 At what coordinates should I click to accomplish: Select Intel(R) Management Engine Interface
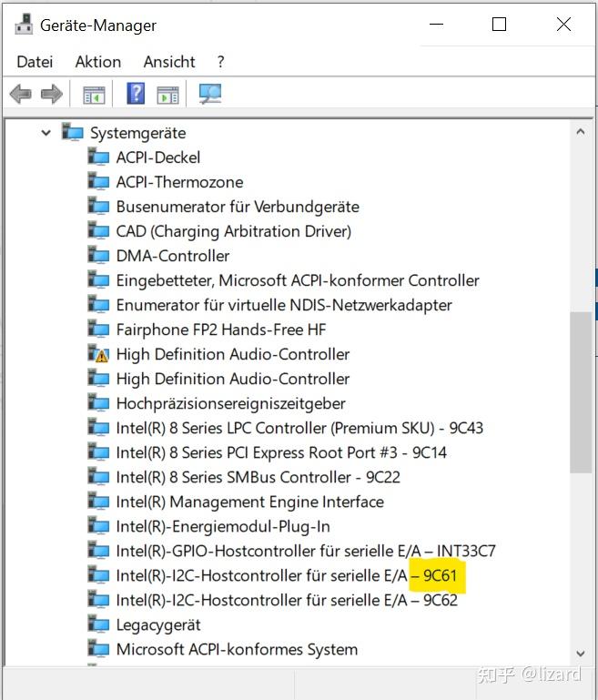click(x=250, y=502)
